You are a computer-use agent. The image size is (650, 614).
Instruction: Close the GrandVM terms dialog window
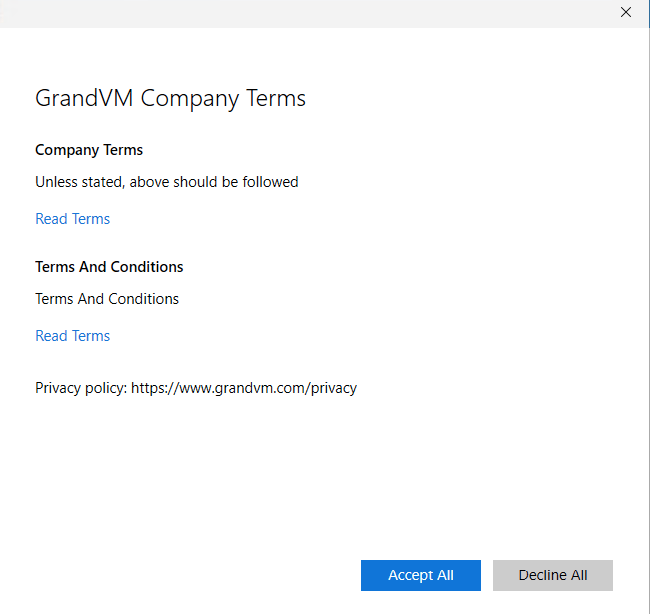[x=626, y=12]
